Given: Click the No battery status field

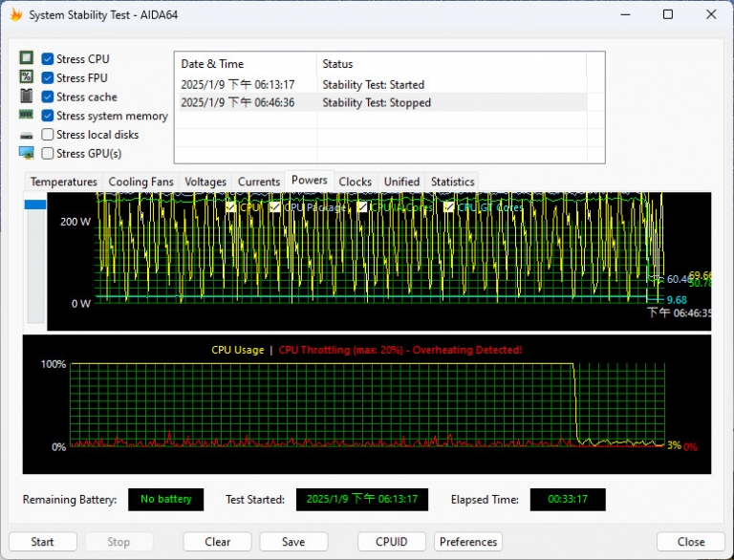Looking at the screenshot, I should pyautogui.click(x=165, y=499).
